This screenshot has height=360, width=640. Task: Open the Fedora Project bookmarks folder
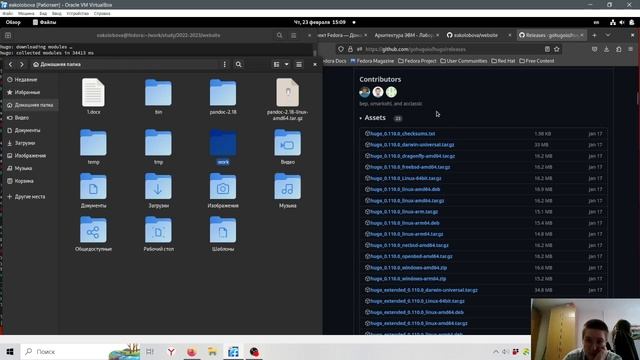coord(417,61)
